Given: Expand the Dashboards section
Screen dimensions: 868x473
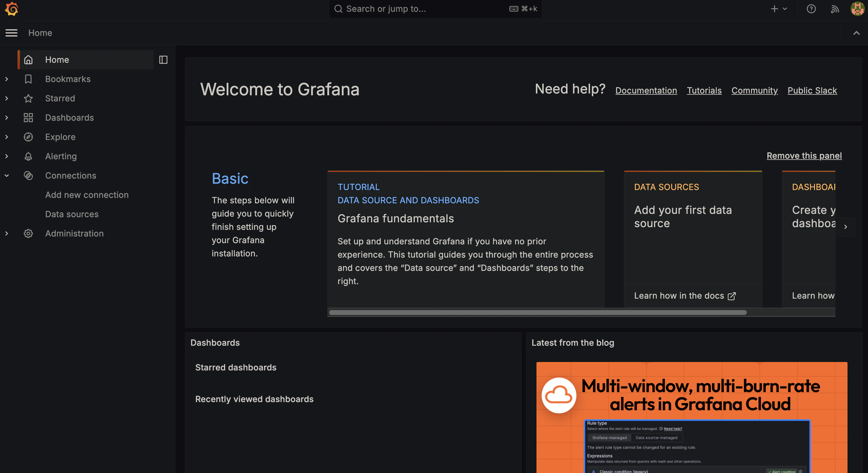Looking at the screenshot, I should 6,117.
